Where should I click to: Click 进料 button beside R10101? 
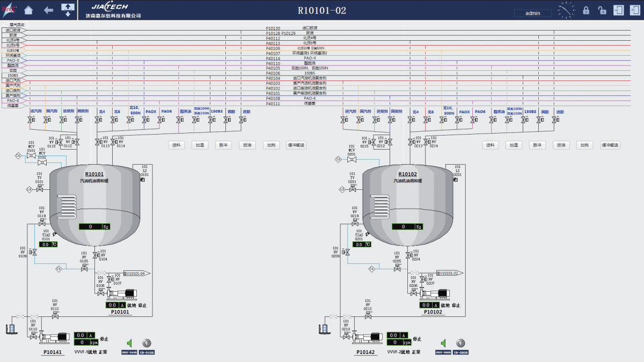tap(177, 145)
